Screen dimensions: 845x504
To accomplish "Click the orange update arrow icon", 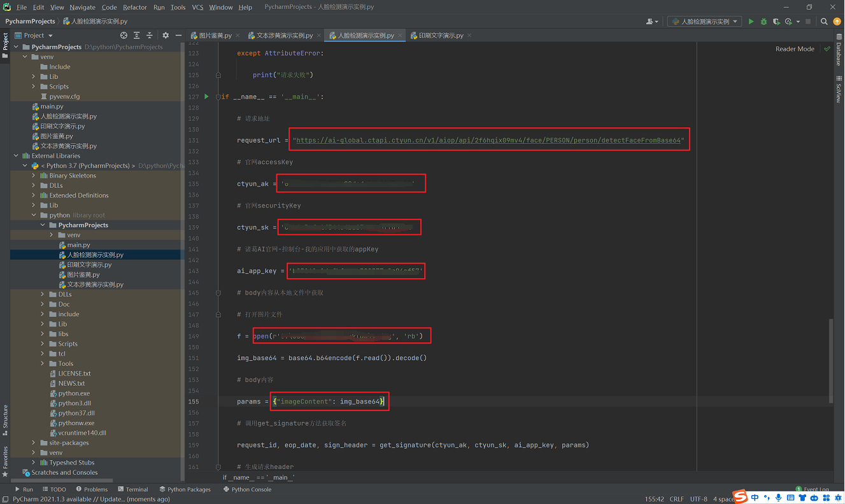I will point(837,22).
